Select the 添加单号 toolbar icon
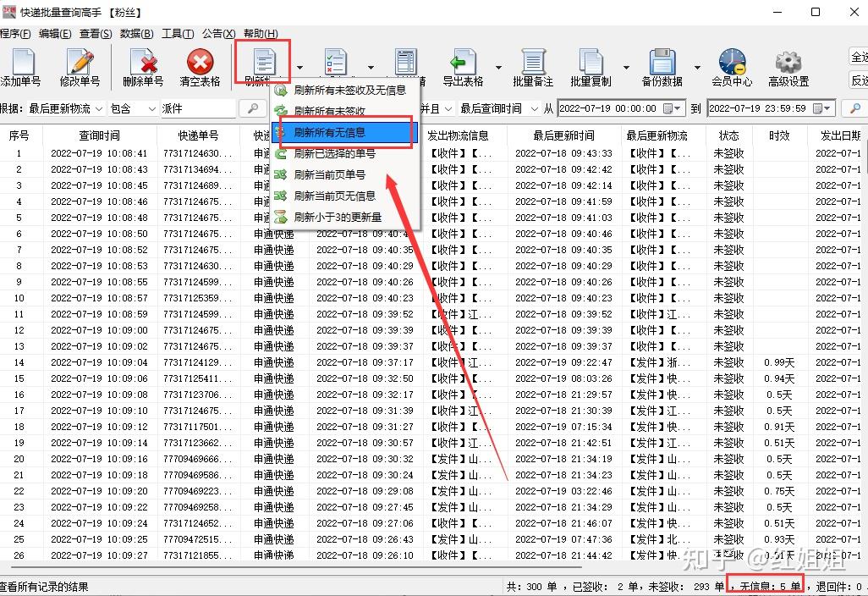This screenshot has height=596, width=868. coord(23,63)
